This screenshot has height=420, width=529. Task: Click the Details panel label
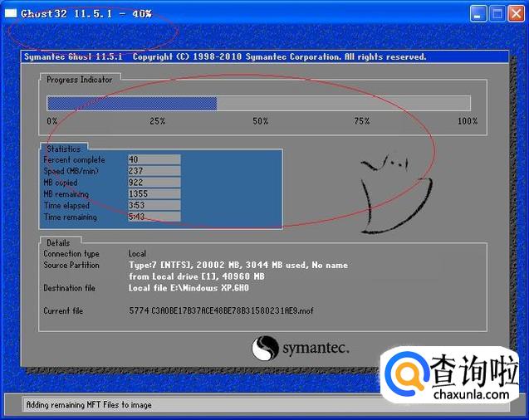coord(58,242)
